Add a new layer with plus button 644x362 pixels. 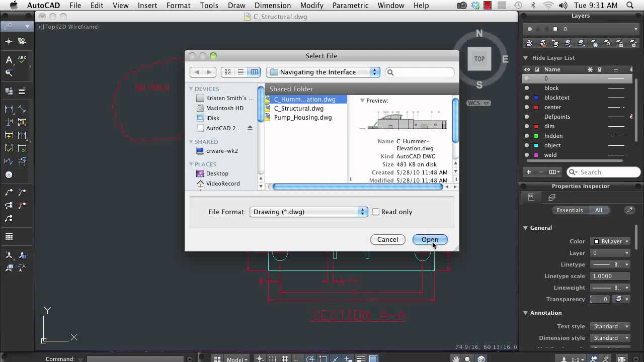(529, 172)
